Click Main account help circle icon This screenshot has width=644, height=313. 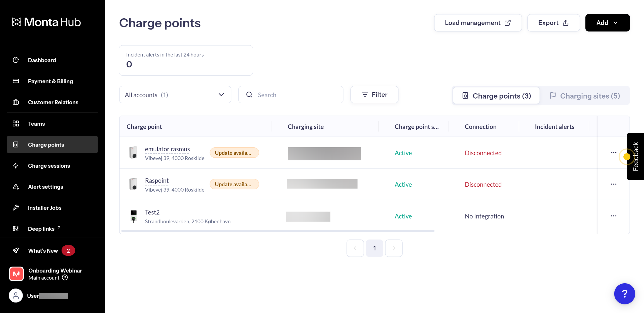tap(65, 277)
